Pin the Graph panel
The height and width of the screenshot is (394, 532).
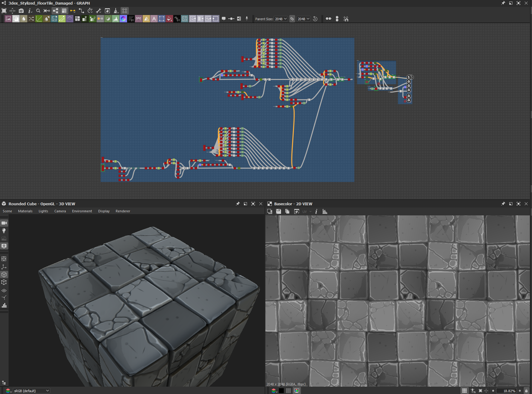tap(503, 3)
